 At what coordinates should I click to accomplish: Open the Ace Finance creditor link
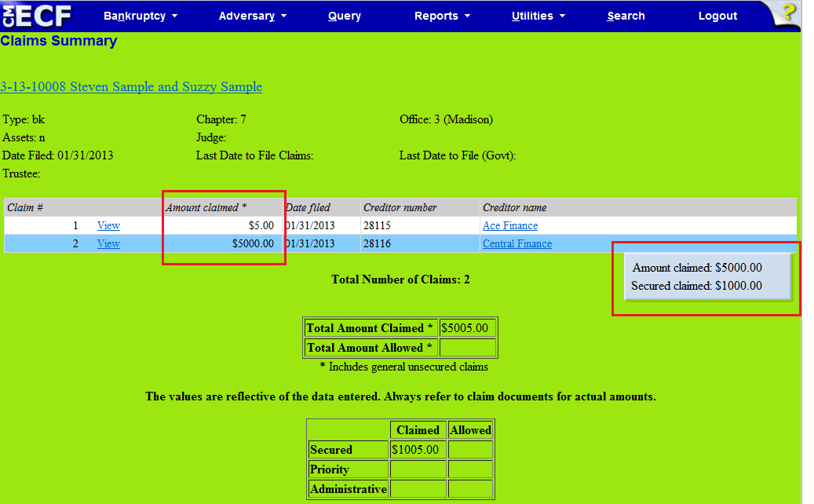(510, 225)
